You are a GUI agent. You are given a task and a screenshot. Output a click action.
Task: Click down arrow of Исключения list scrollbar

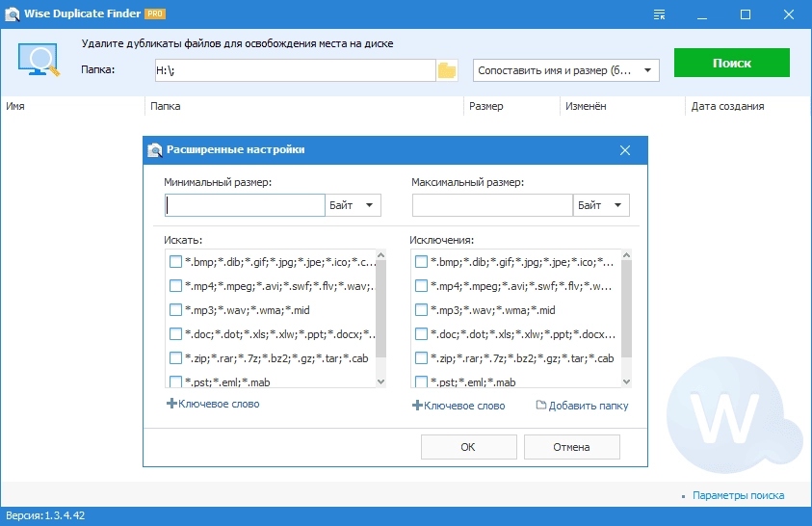627,382
